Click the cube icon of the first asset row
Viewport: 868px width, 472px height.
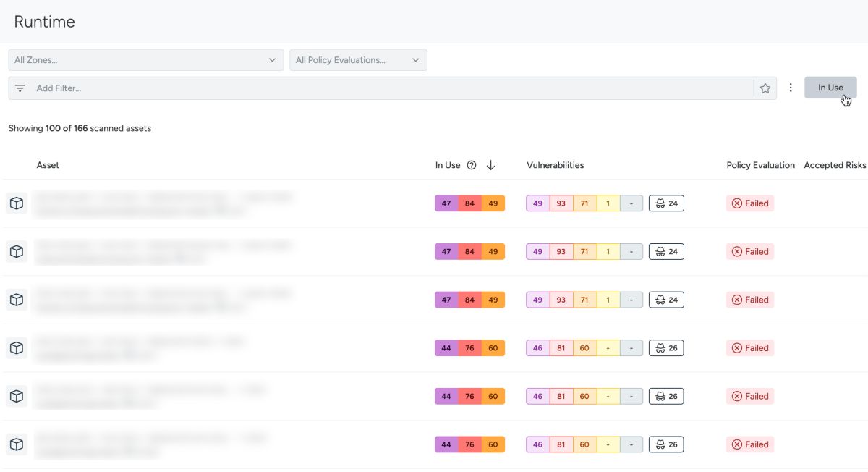(x=17, y=203)
